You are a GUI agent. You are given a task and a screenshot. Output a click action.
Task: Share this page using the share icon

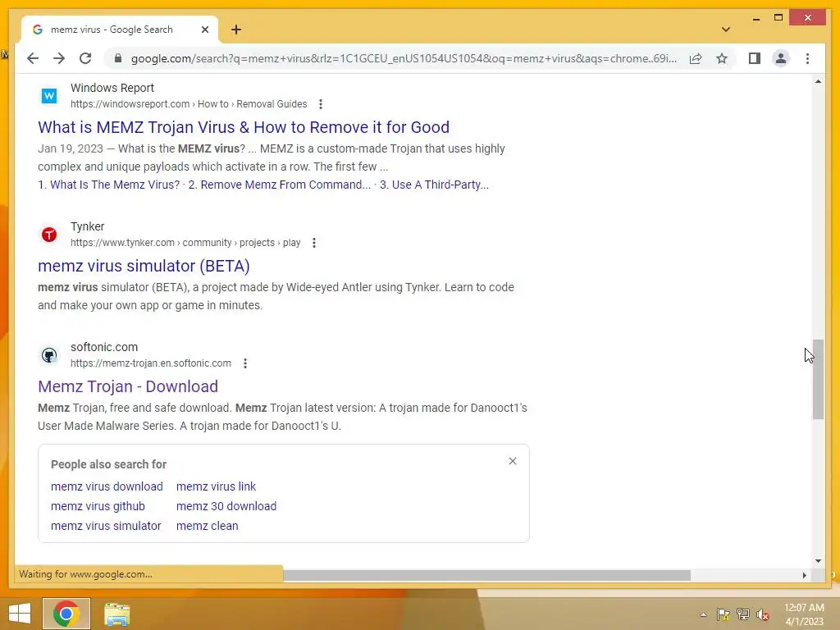click(x=696, y=58)
